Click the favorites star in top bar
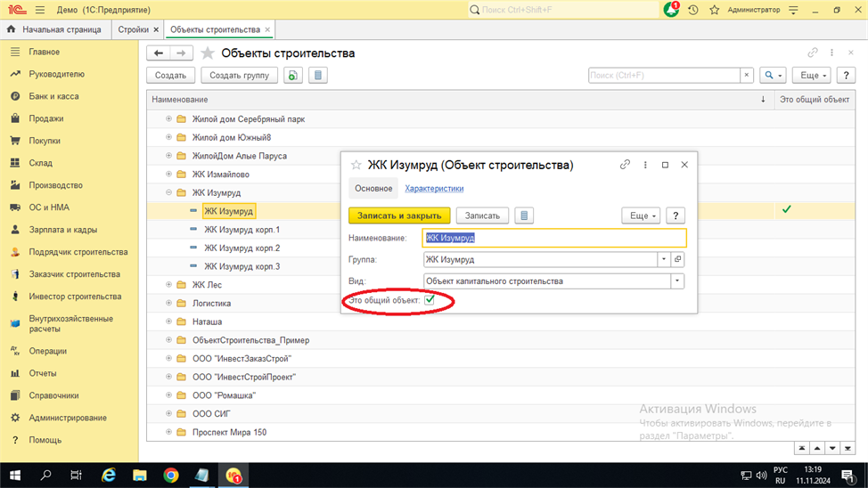The image size is (868, 488). 714,10
